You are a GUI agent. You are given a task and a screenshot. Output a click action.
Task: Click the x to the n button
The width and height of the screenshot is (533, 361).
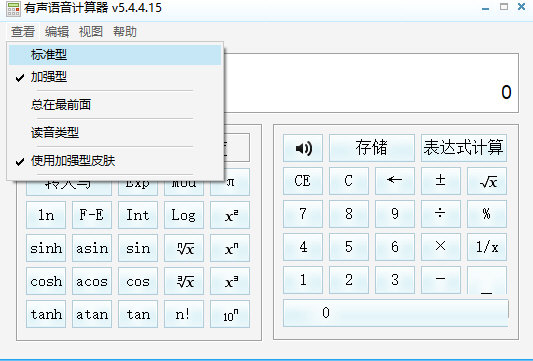tap(230, 248)
